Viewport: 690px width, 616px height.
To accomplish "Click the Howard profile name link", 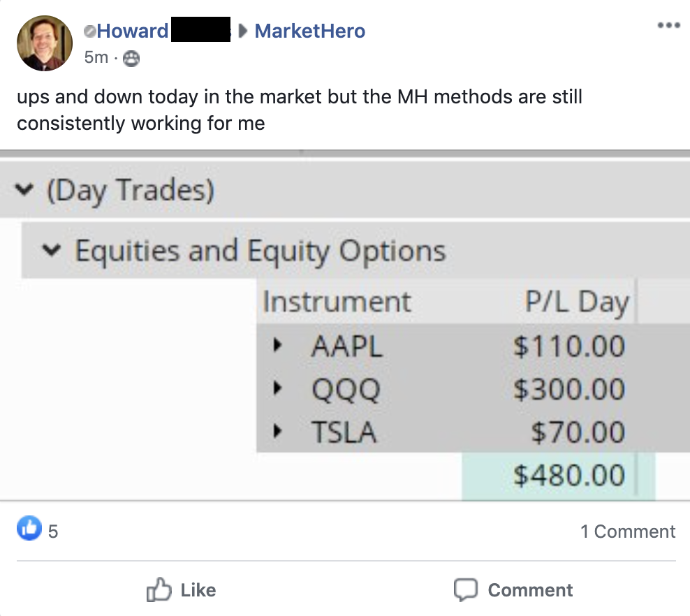I will click(x=133, y=31).
